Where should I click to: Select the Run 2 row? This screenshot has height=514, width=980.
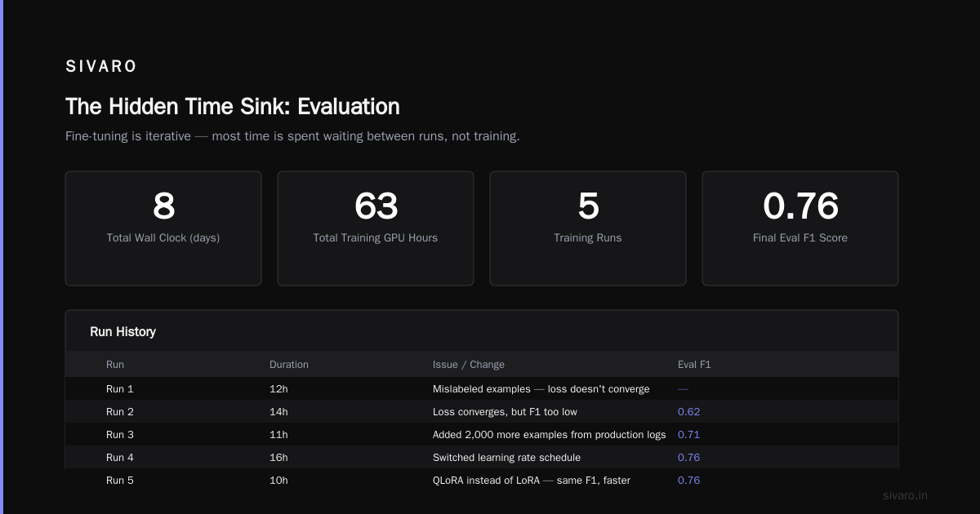(x=482, y=411)
